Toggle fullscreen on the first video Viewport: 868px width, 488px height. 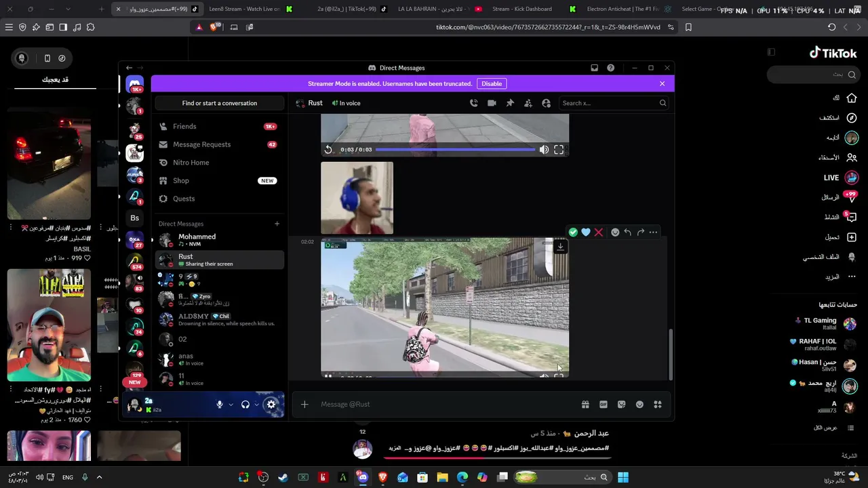coord(559,150)
